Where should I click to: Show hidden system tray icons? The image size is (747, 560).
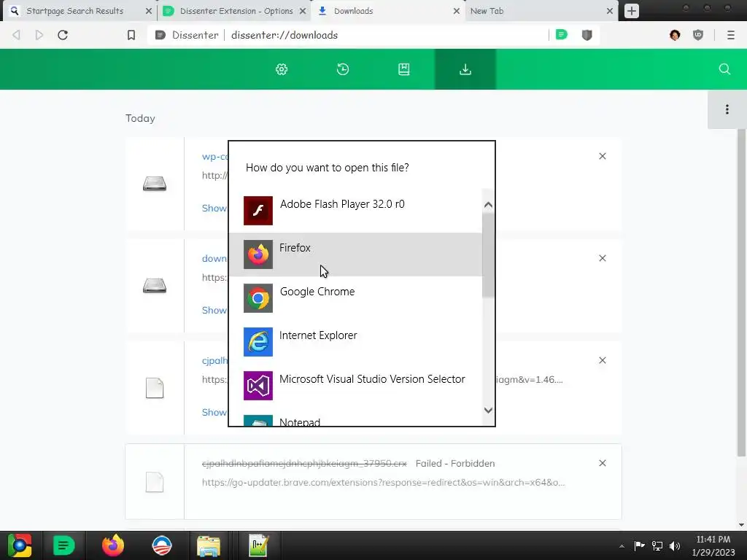click(x=622, y=546)
